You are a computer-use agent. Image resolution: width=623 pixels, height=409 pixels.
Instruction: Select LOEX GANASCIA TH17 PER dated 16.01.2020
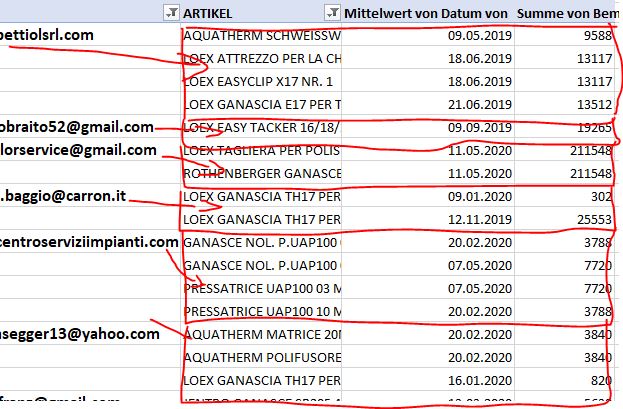[x=262, y=381]
